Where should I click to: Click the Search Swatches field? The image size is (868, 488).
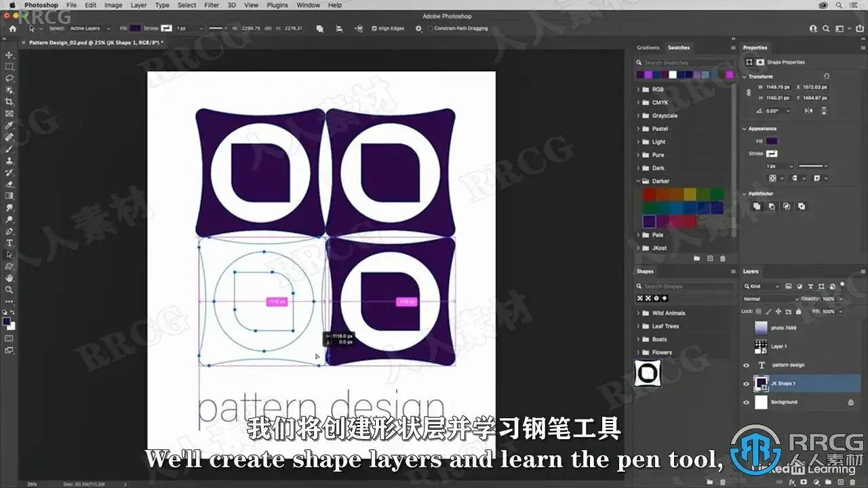(x=684, y=62)
